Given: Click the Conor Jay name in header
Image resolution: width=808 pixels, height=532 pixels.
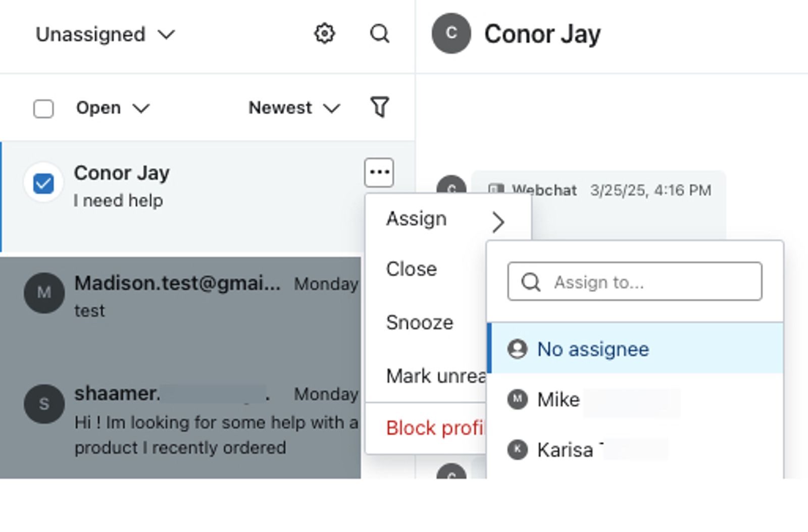Looking at the screenshot, I should coord(542,34).
